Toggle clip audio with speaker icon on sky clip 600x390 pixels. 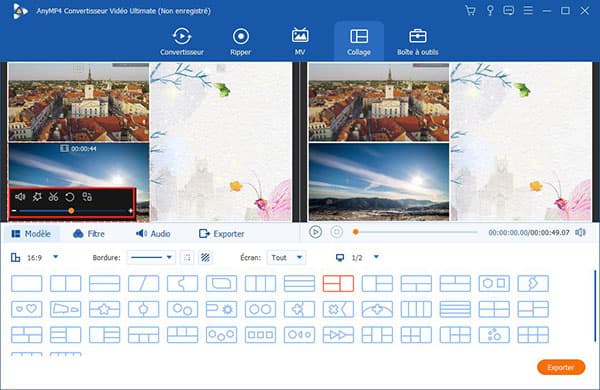(x=20, y=197)
